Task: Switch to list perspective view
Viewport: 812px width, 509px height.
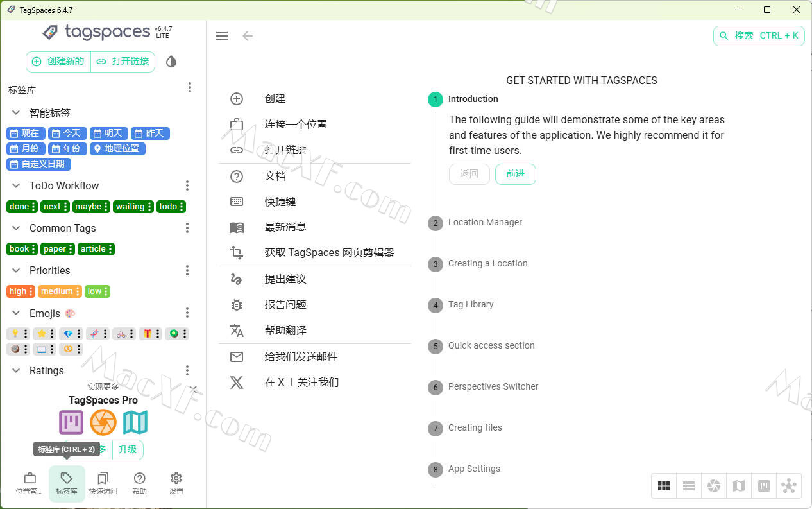Action: (x=689, y=486)
